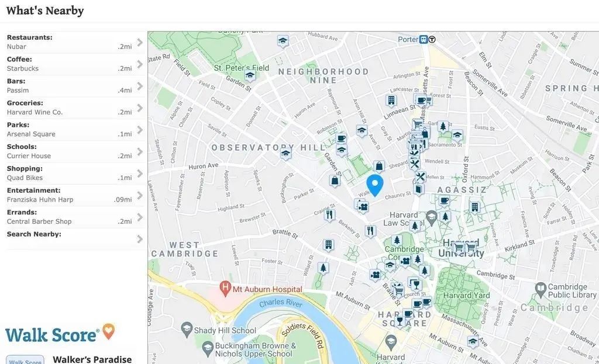This screenshot has height=364, width=599.
Task: Expand the Groceries row chevron
Action: click(x=140, y=108)
